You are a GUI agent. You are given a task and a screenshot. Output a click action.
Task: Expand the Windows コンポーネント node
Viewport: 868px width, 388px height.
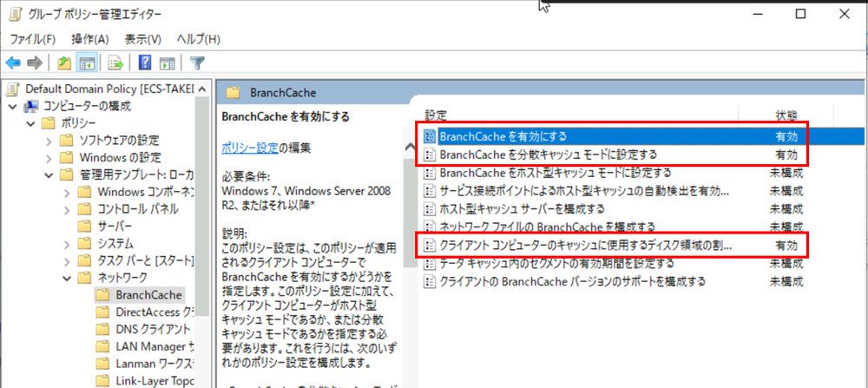67,192
